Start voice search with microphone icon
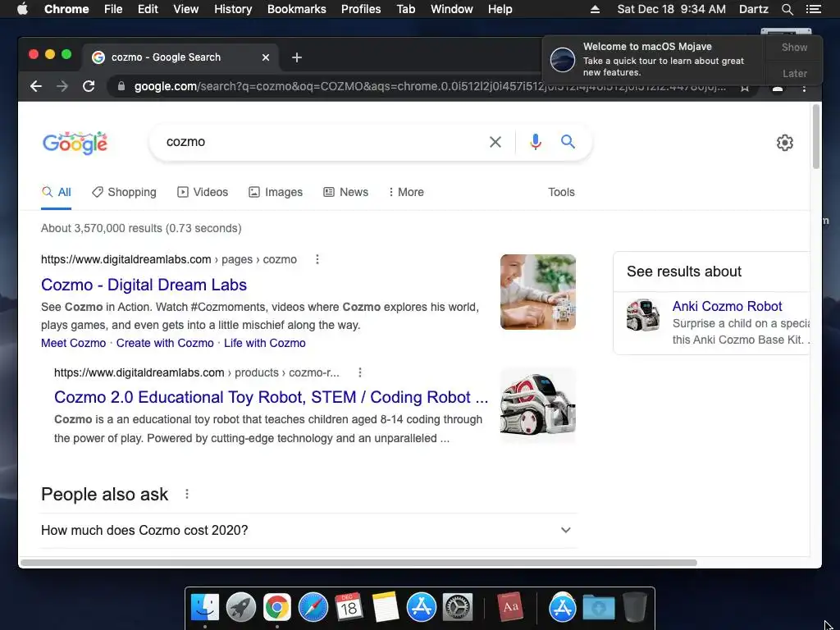The image size is (840, 630). pos(535,142)
